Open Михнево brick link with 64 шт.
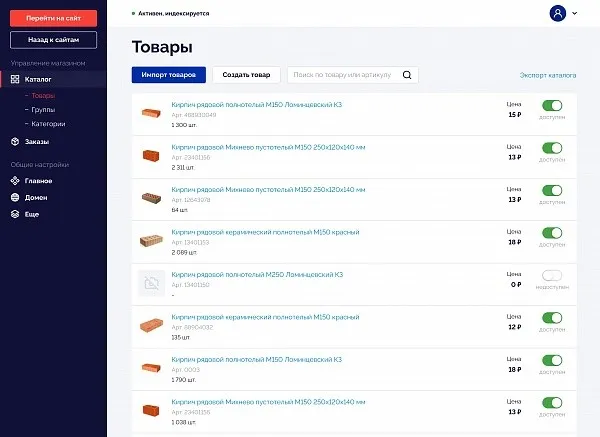 tap(268, 190)
